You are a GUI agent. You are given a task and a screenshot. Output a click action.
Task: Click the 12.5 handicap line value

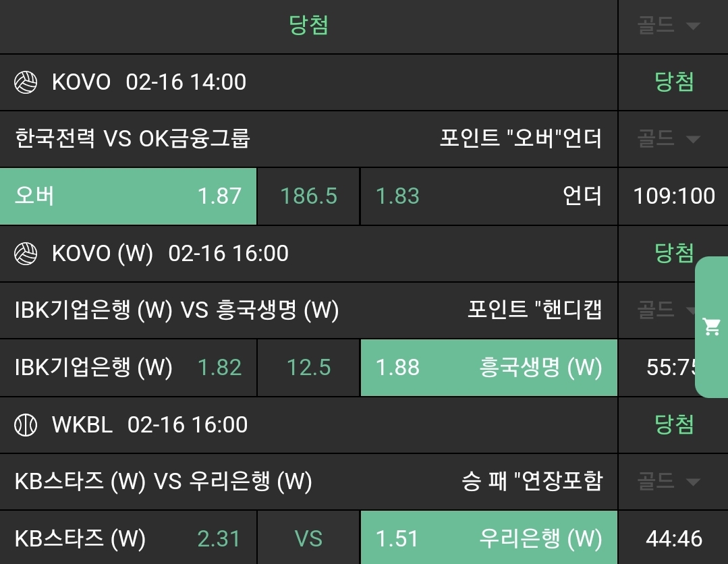(x=308, y=368)
